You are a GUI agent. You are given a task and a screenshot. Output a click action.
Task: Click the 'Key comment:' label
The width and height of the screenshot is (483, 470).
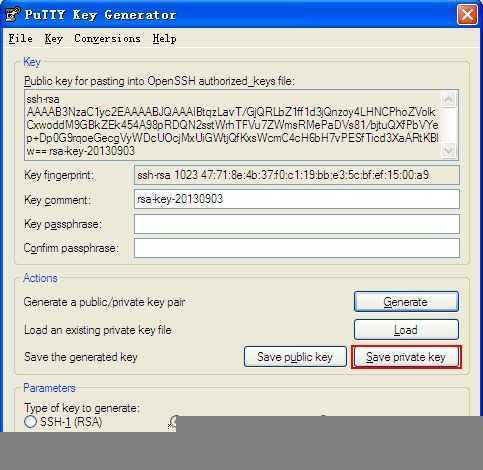point(57,200)
